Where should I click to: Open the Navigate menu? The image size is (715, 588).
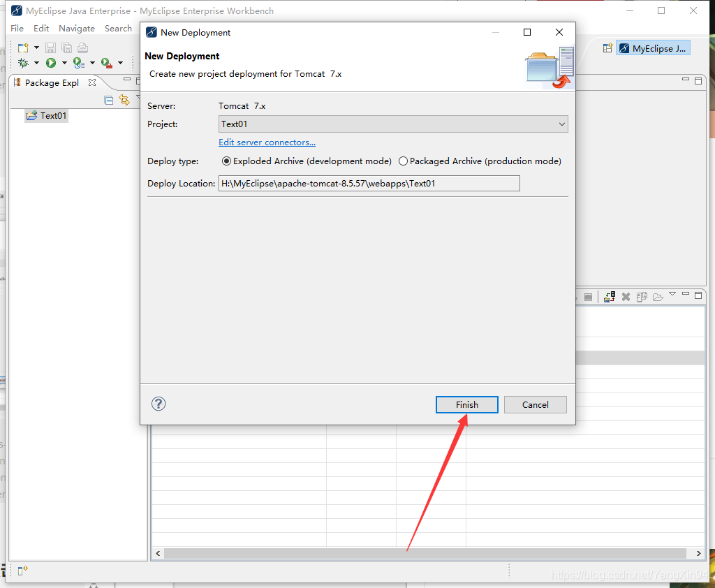pos(77,28)
